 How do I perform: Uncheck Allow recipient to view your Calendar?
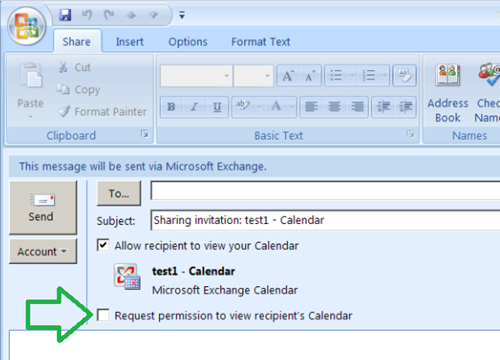(x=103, y=245)
